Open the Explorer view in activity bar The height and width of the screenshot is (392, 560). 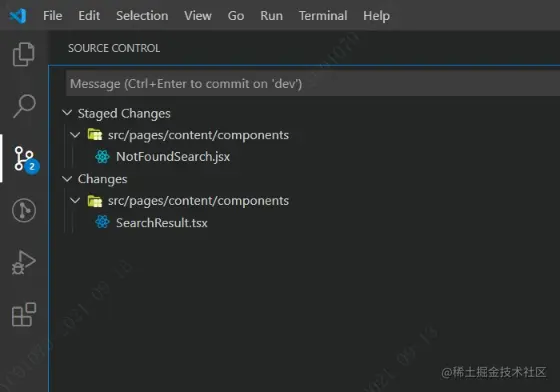24,54
